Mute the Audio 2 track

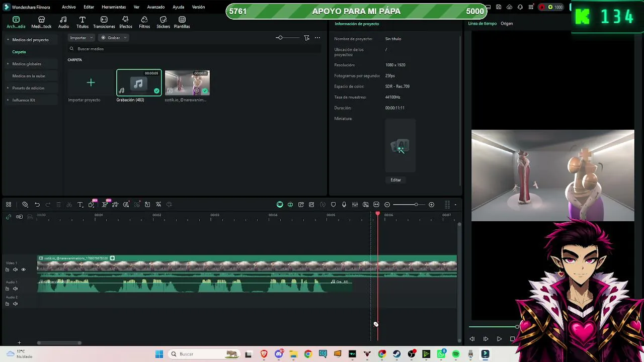tap(15, 304)
